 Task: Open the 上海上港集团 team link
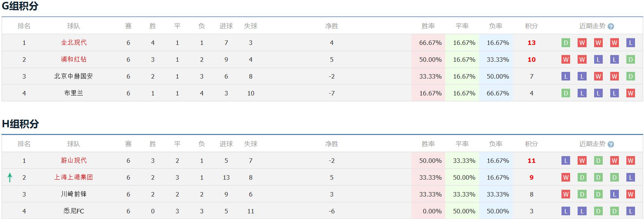74,177
